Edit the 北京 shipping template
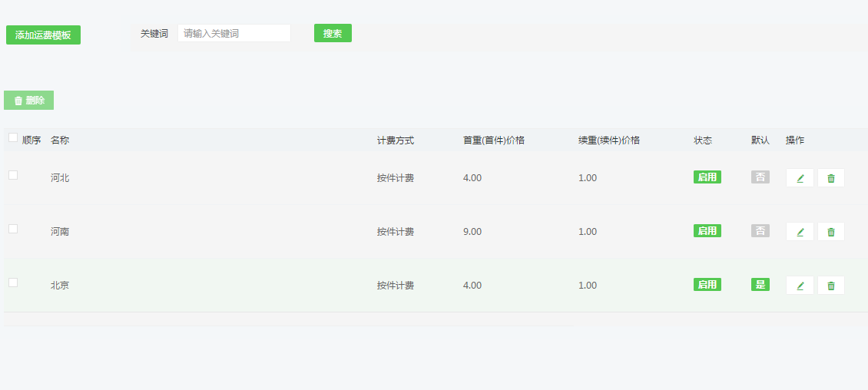This screenshot has width=868, height=390. [x=800, y=286]
